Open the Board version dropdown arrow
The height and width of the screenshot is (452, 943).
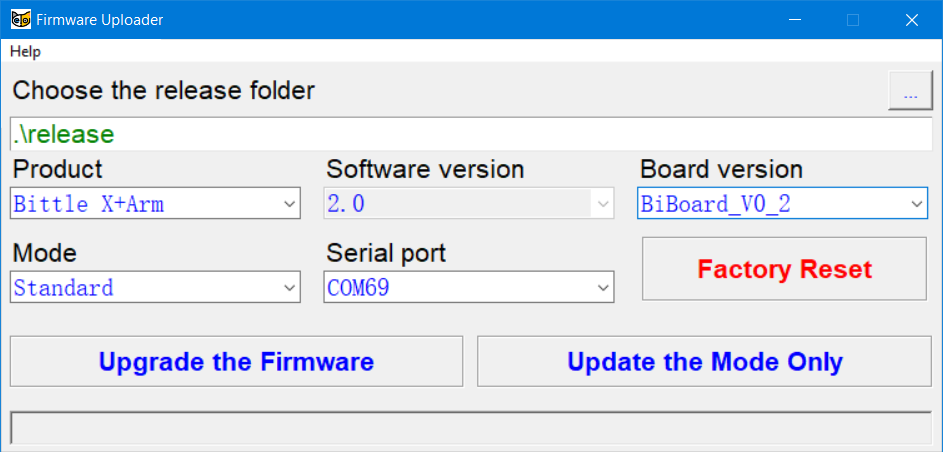coord(917,204)
